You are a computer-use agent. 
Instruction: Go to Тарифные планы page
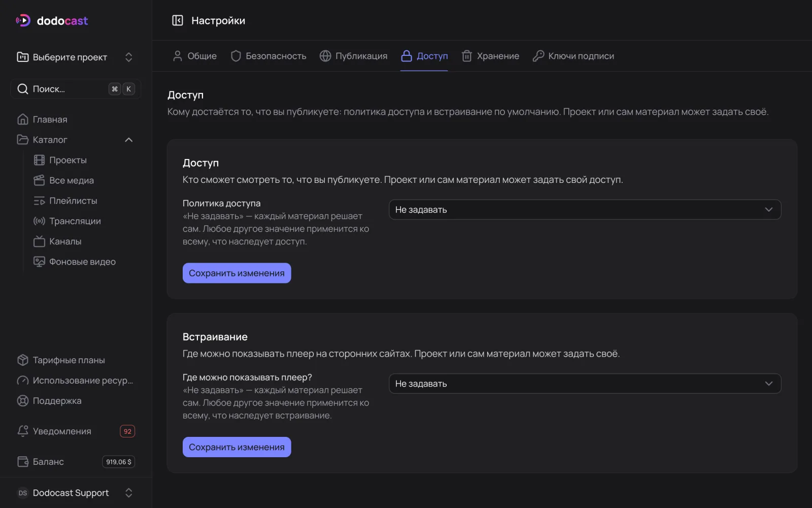[x=69, y=360]
